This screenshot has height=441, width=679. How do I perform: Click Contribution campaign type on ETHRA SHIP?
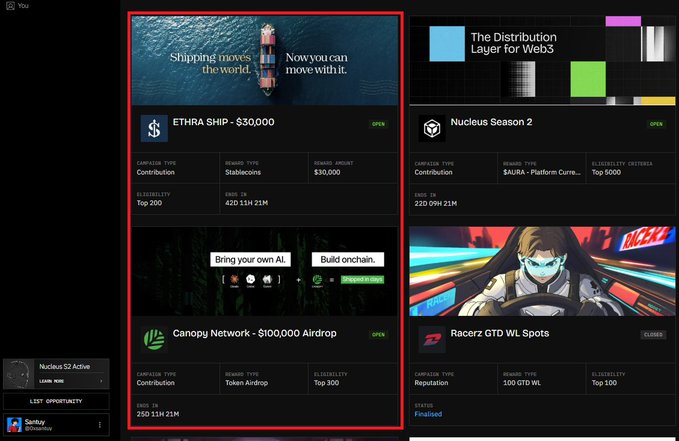click(156, 172)
